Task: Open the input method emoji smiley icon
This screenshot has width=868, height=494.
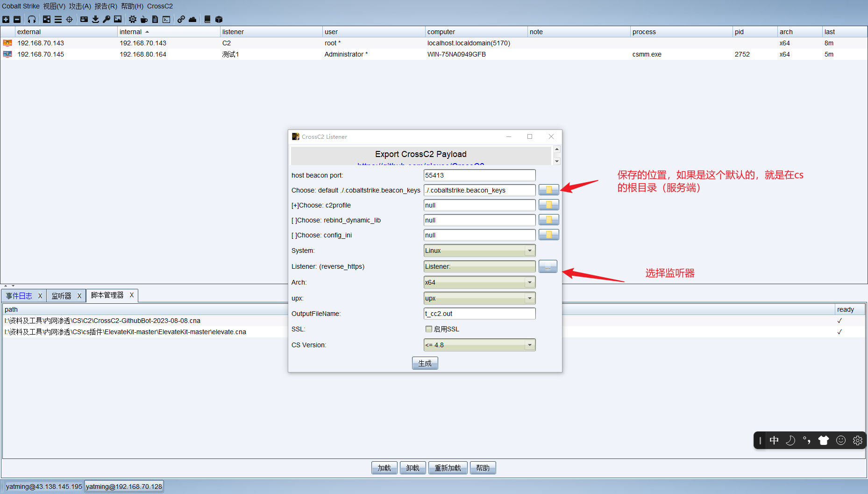Action: (841, 440)
